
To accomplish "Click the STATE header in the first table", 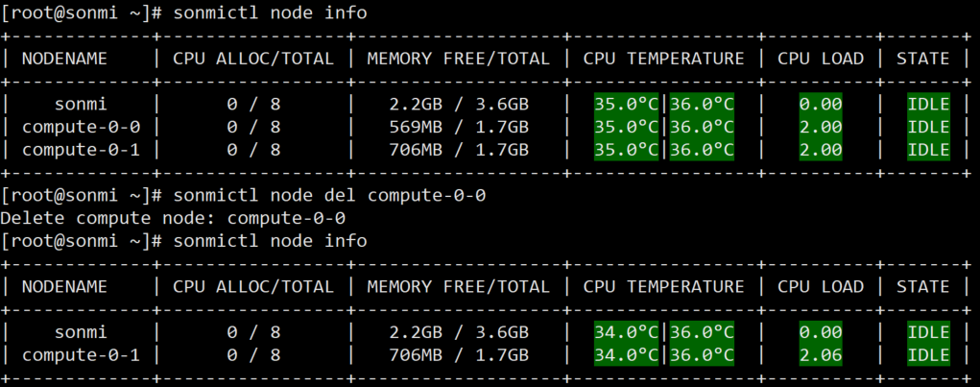I will pos(923,59).
